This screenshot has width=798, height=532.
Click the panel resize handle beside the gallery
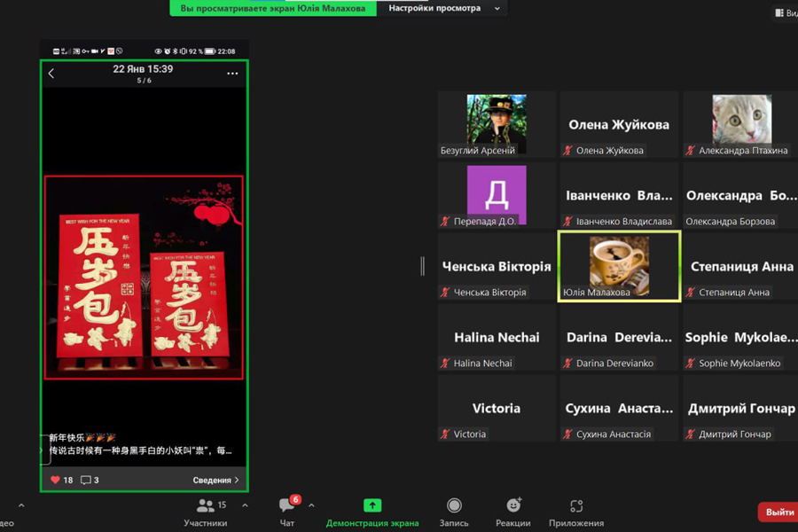(x=422, y=266)
